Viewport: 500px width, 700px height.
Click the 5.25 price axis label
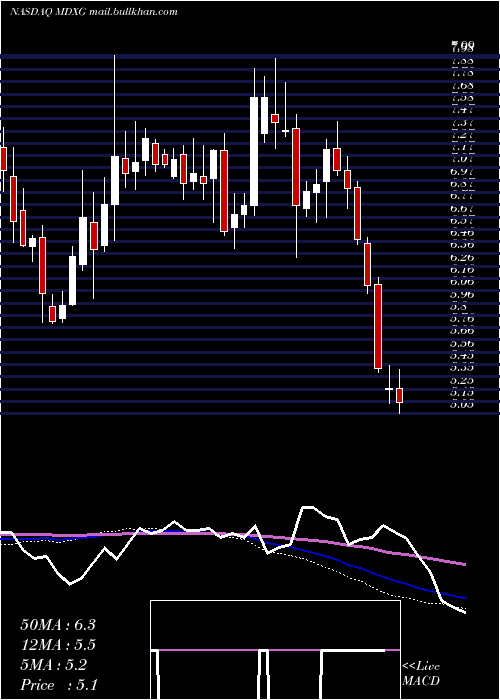[462, 380]
